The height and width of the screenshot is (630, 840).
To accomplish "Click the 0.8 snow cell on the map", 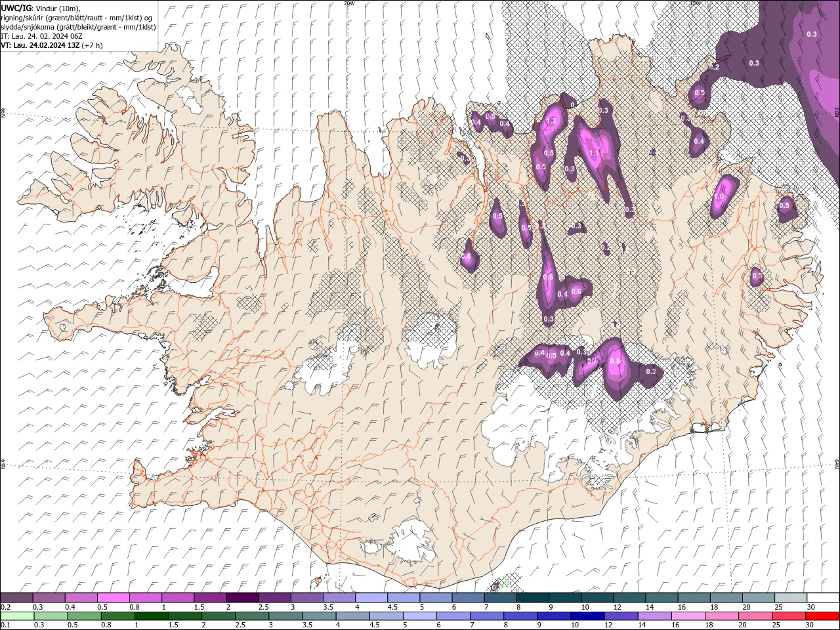I will point(615,361).
